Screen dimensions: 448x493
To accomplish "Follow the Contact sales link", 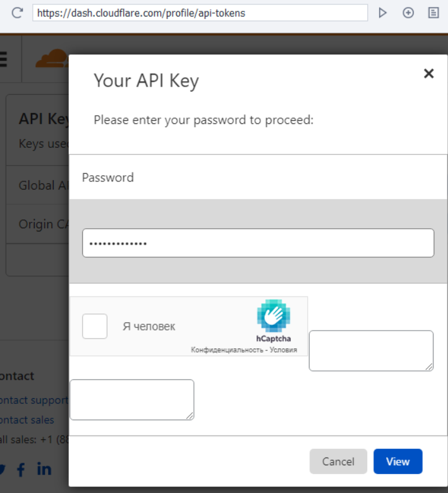I will (27, 420).
